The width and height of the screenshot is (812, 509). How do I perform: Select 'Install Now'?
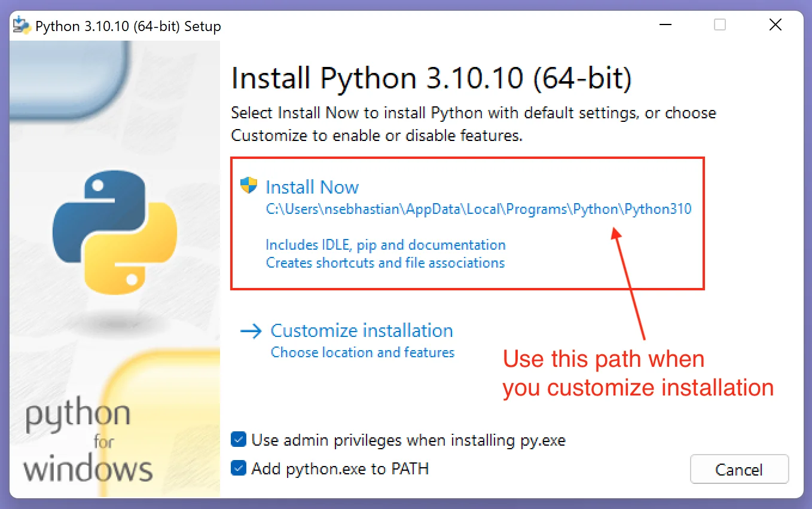[312, 186]
